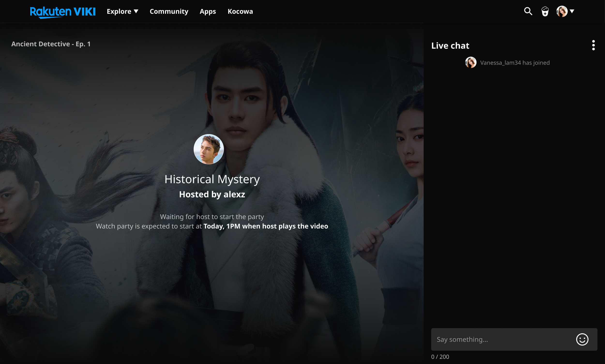Click the Ancient Detective - Ep. 1 title

coord(51,44)
